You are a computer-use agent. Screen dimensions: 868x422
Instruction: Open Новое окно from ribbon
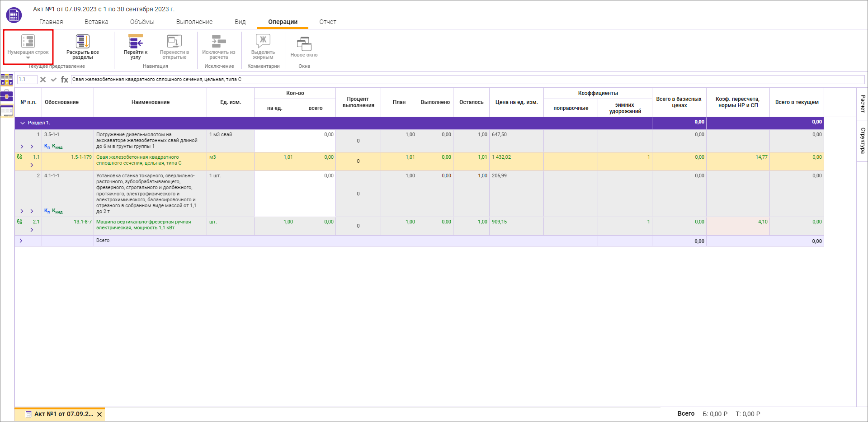pos(304,47)
